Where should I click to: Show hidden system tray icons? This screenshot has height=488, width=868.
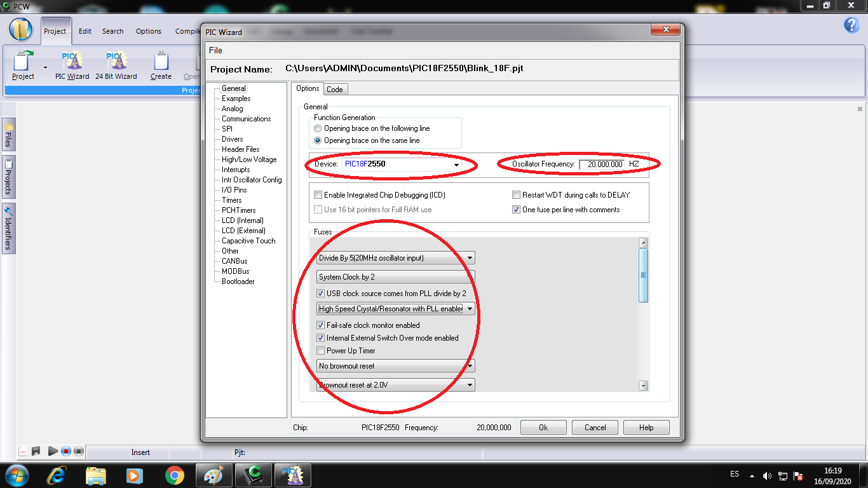(752, 475)
